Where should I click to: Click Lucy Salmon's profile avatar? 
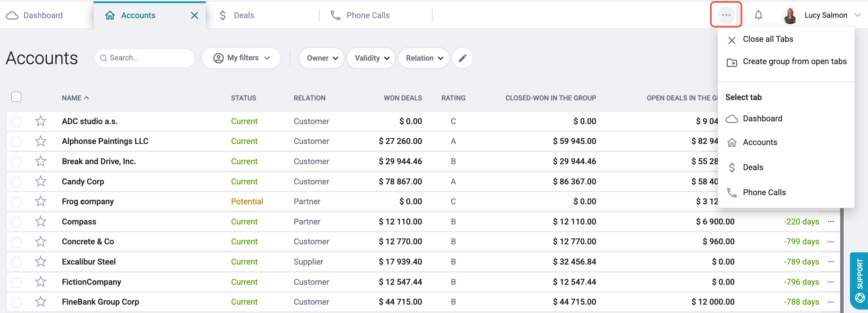790,15
